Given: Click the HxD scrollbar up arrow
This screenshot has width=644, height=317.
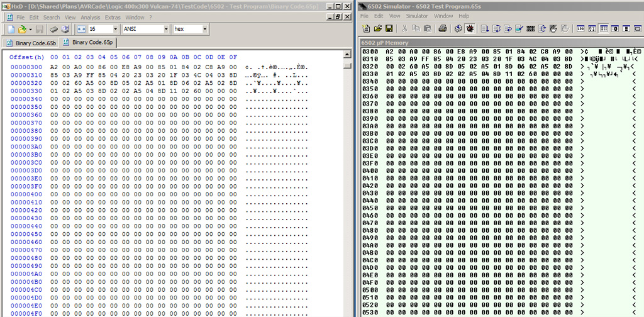Looking at the screenshot, I should point(347,55).
